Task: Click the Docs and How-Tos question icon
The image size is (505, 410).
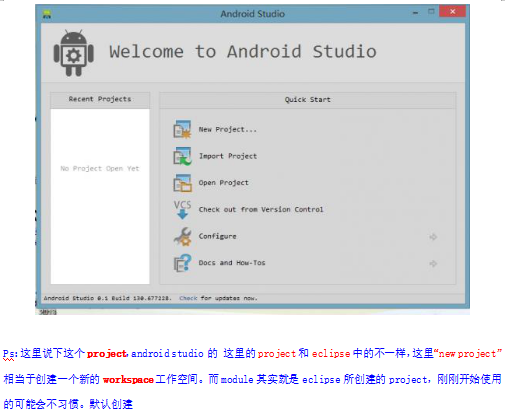Action: 182,263
